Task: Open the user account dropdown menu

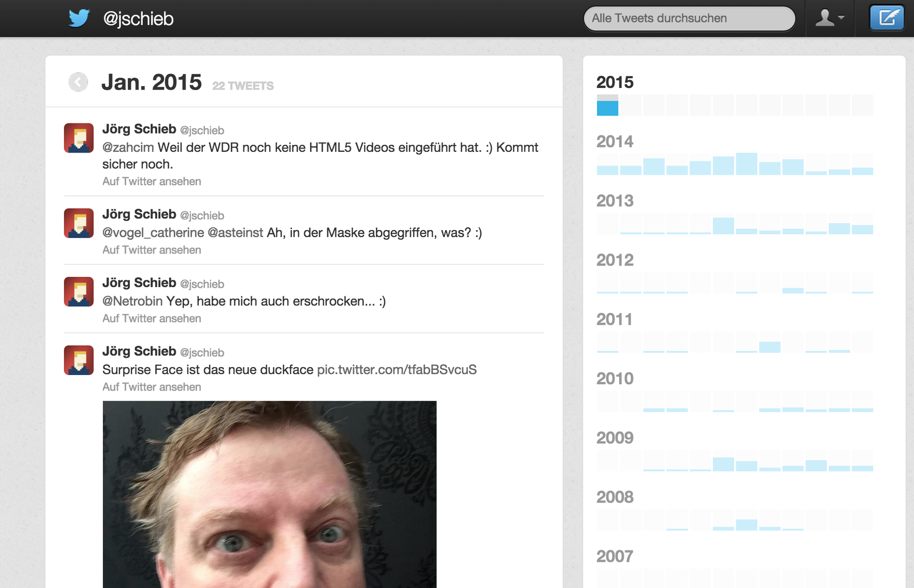Action: coord(829,18)
